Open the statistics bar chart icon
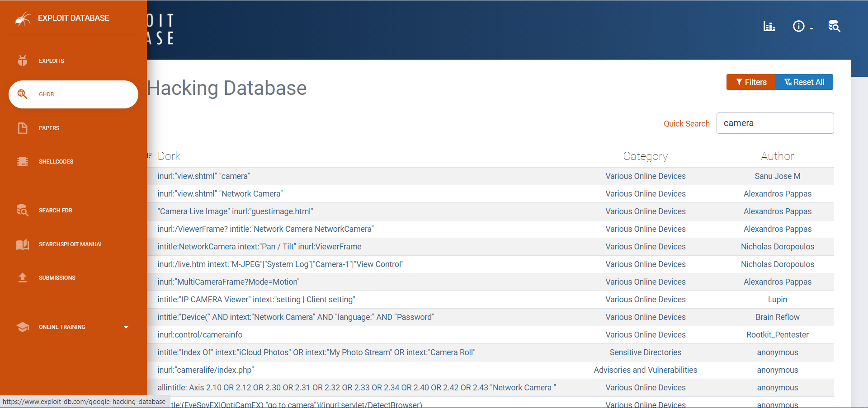Screen dimensions: 868x408 [x=769, y=26]
